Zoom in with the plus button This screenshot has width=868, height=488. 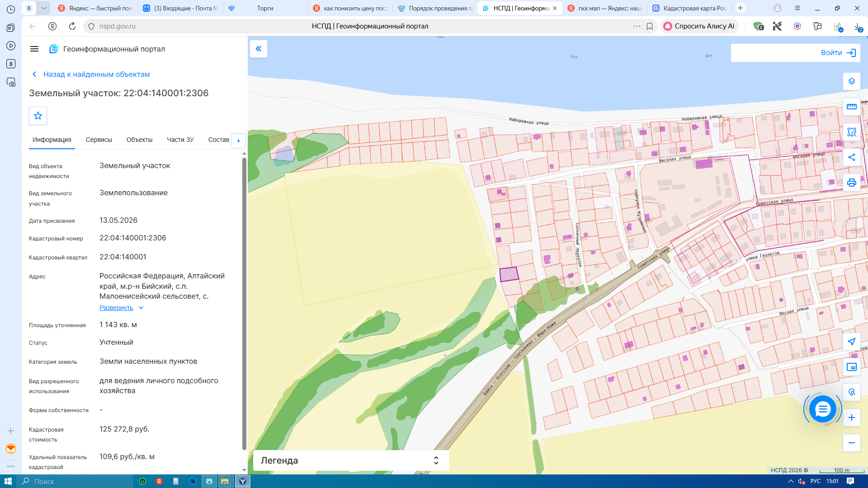[852, 418]
